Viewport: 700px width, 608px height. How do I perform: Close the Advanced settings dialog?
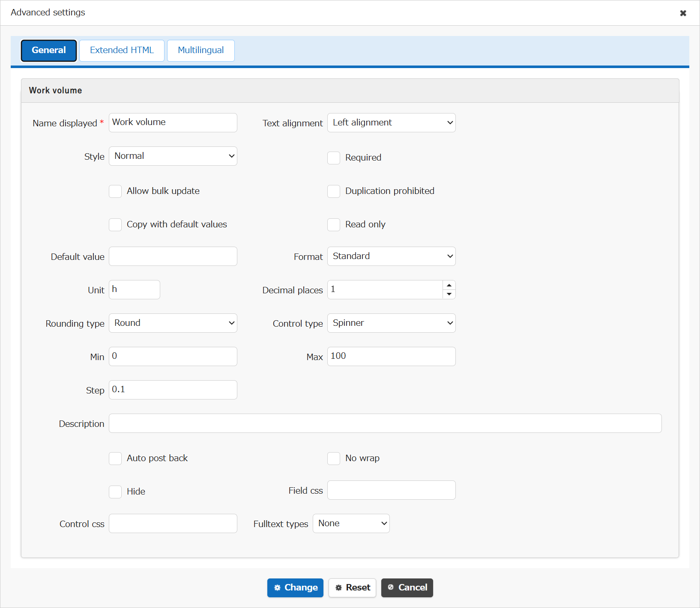[x=683, y=13]
